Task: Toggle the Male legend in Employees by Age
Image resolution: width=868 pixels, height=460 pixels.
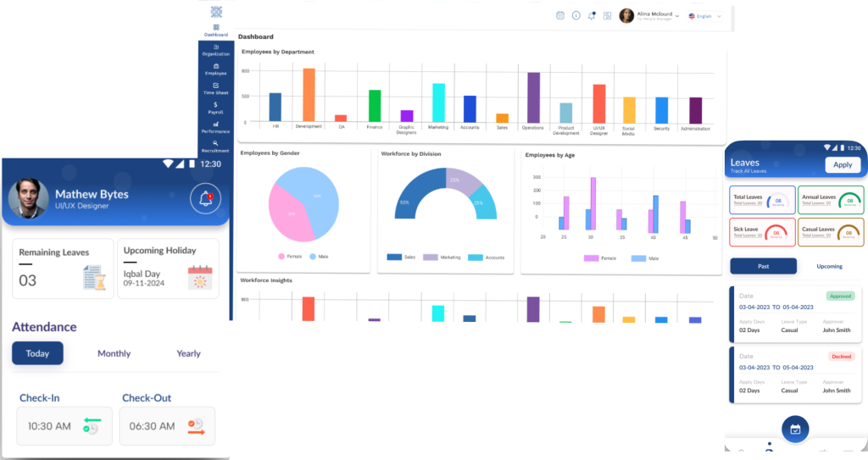Action: tap(645, 258)
